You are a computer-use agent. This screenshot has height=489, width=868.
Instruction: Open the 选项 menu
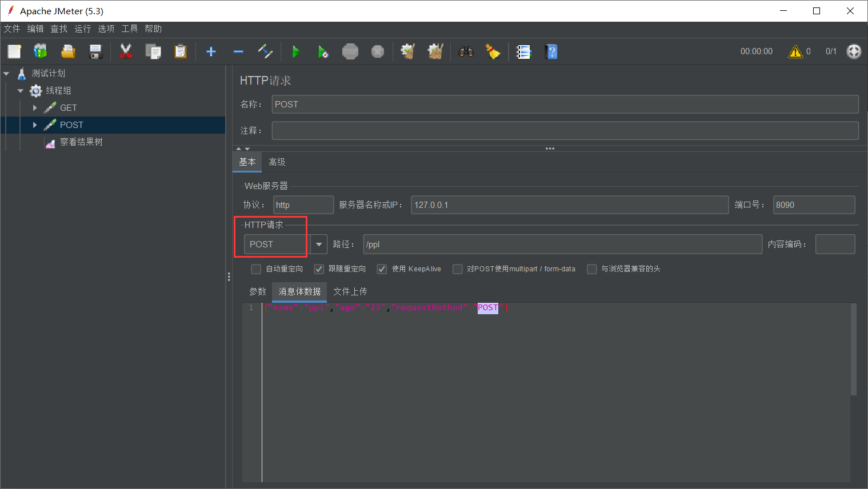[x=106, y=29]
